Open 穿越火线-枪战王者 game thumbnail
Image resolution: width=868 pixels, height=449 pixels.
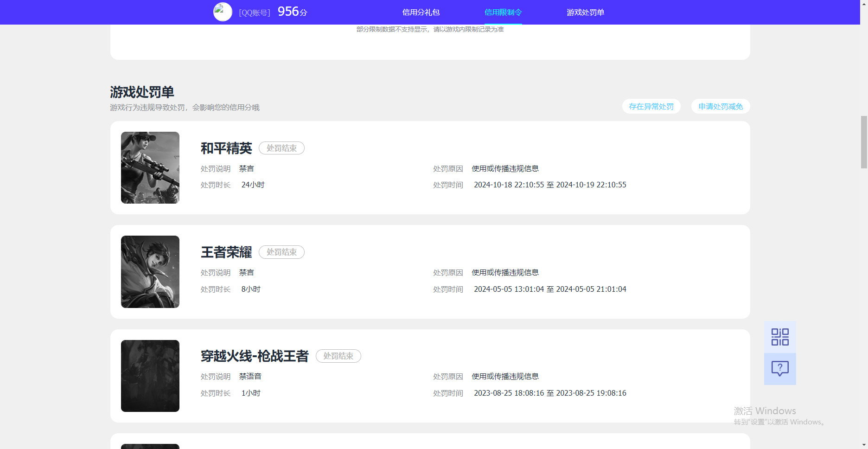(x=150, y=376)
